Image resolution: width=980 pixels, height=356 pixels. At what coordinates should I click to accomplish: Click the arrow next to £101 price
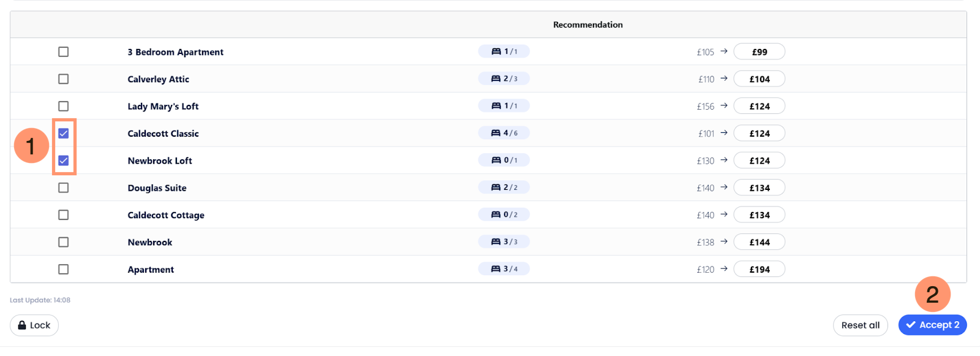pos(724,133)
